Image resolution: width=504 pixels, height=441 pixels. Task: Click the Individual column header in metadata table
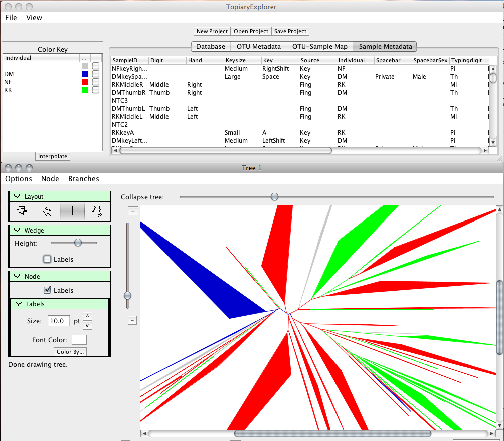click(356, 60)
